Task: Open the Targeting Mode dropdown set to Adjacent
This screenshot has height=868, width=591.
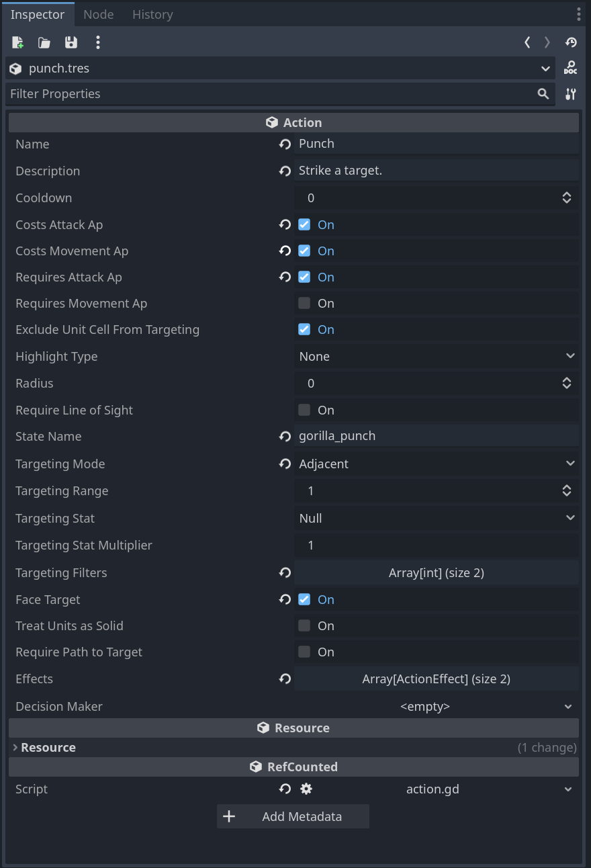Action: point(437,464)
